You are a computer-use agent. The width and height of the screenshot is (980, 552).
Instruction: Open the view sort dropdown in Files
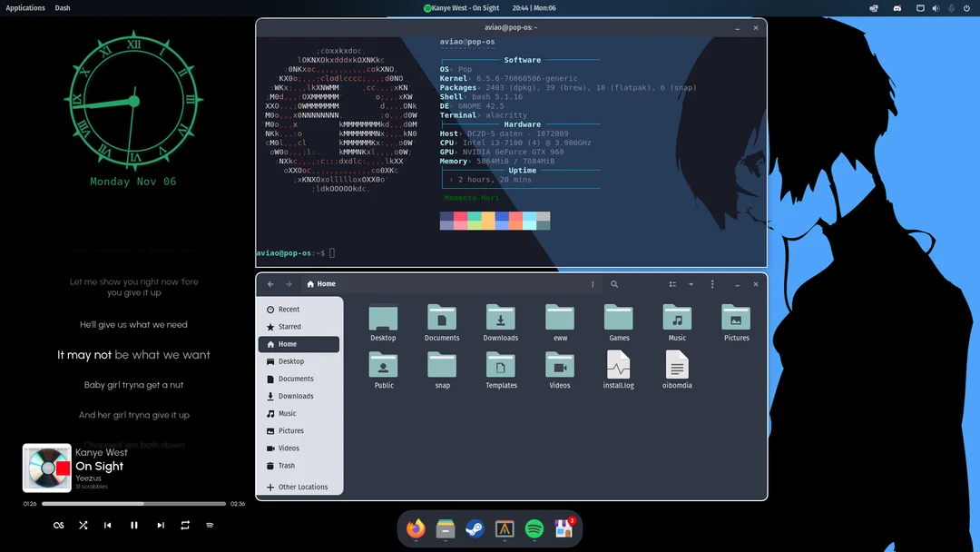pos(691,284)
